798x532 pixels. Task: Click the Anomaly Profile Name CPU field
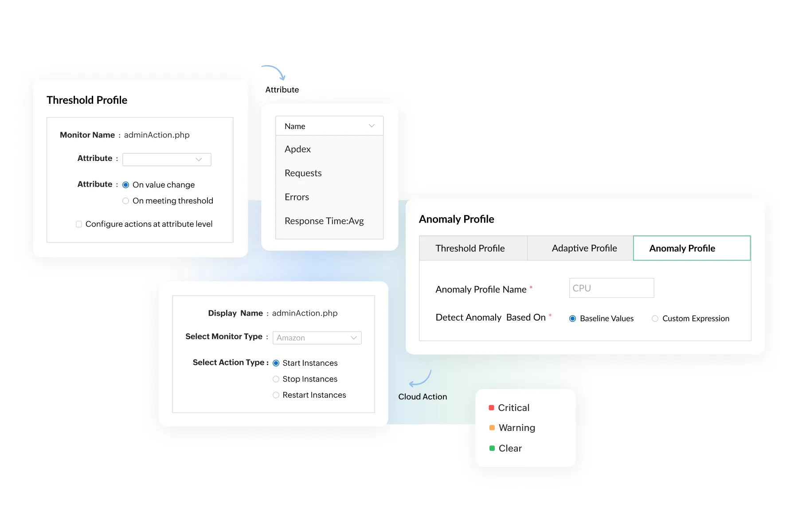click(x=611, y=288)
